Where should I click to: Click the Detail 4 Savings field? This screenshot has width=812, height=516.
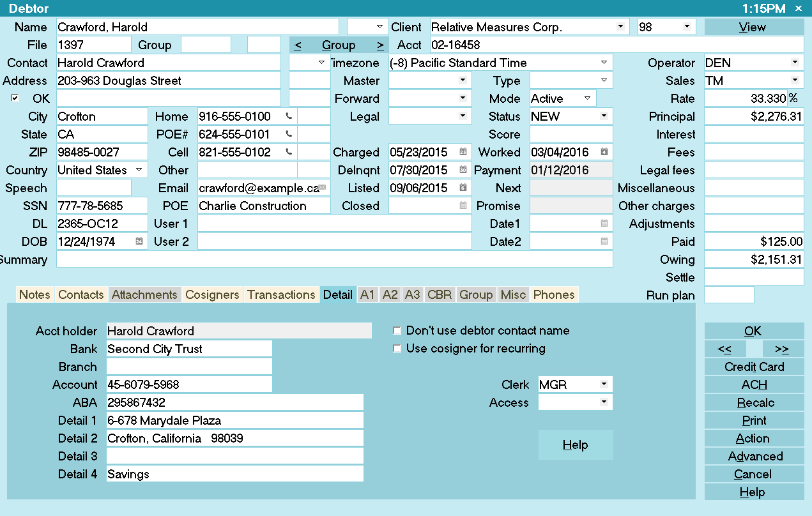tap(234, 474)
